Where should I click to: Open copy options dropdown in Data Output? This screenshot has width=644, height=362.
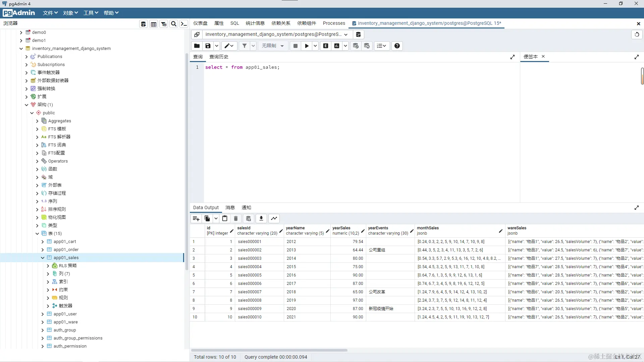coord(216,219)
